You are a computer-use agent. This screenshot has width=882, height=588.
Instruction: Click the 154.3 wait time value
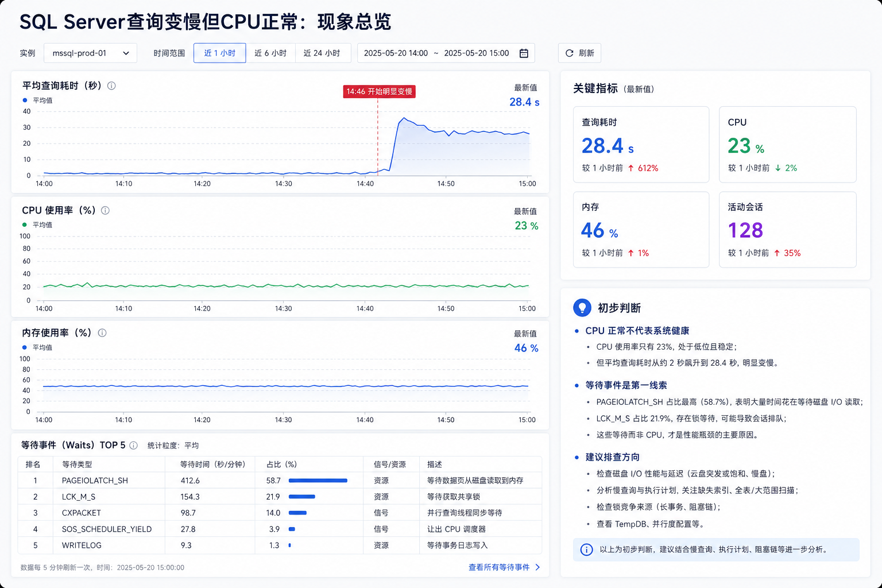(190, 497)
